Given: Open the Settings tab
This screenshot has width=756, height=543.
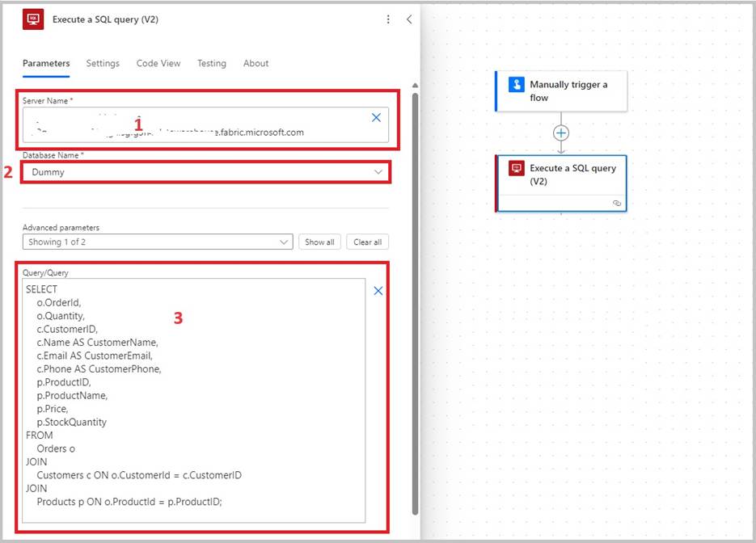Looking at the screenshot, I should coord(103,63).
